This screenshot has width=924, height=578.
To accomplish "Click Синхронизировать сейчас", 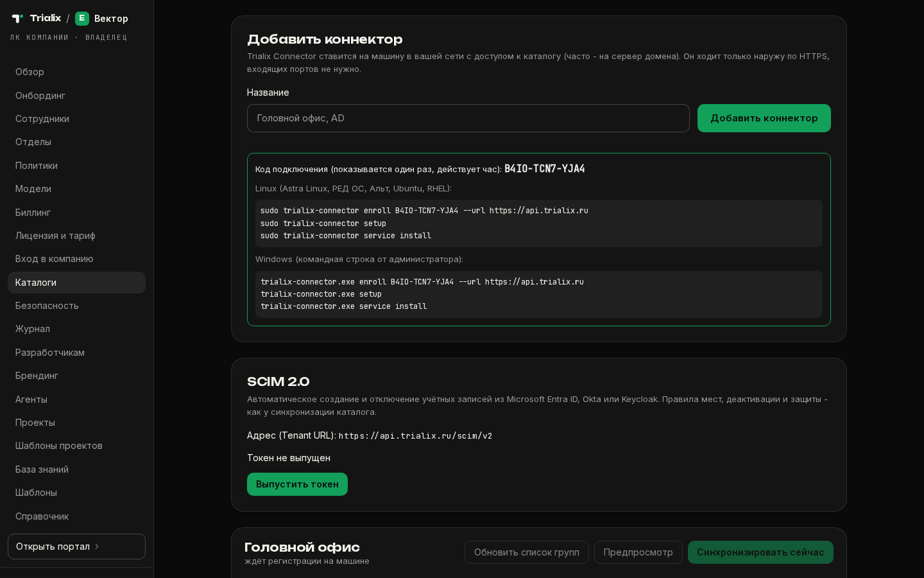I will 760,552.
